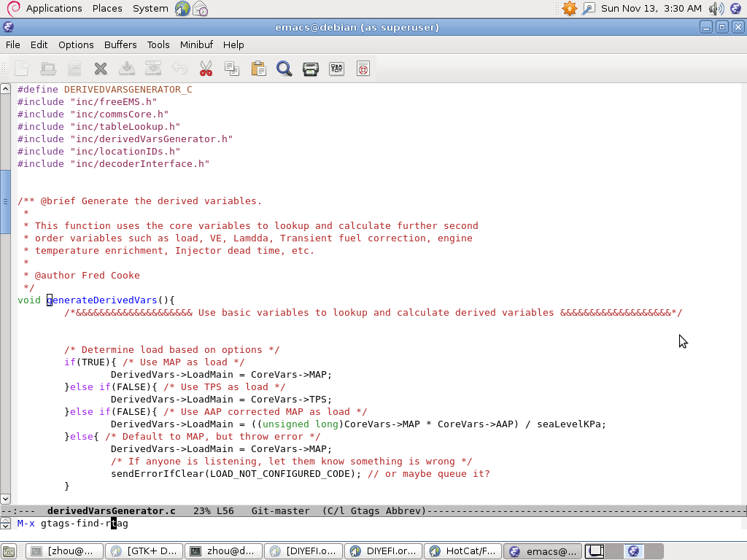Print buffer using the printer icon
The width and height of the screenshot is (747, 560).
coord(311,69)
